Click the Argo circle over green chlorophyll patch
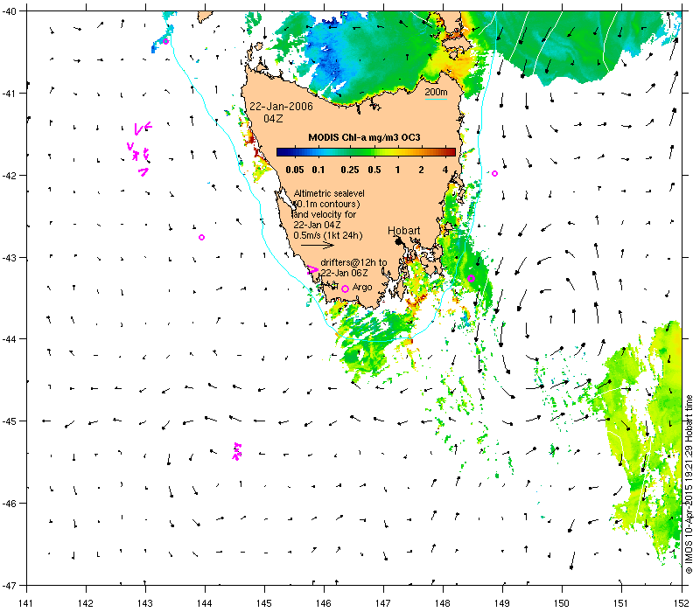 (471, 278)
